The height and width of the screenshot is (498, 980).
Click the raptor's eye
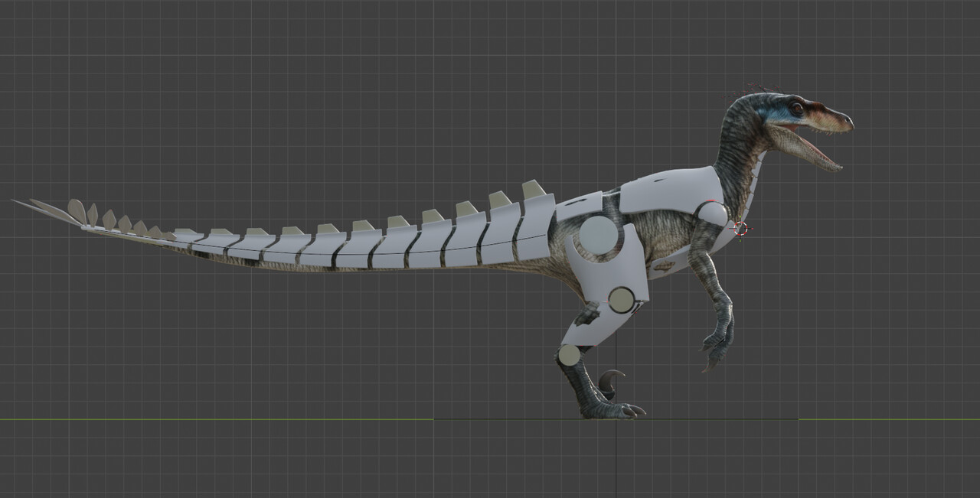coord(797,109)
